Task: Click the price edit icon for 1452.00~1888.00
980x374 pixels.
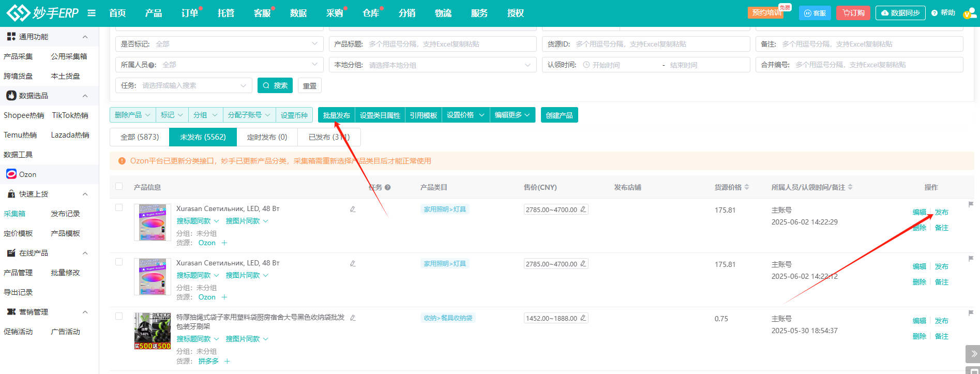Action: point(583,318)
